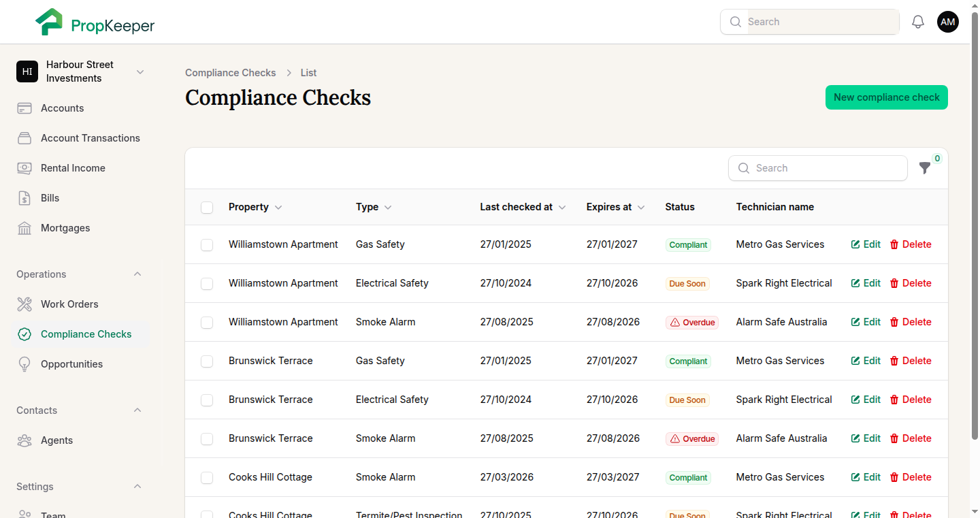
Task: Click the Accounts credit card icon
Action: pos(24,108)
